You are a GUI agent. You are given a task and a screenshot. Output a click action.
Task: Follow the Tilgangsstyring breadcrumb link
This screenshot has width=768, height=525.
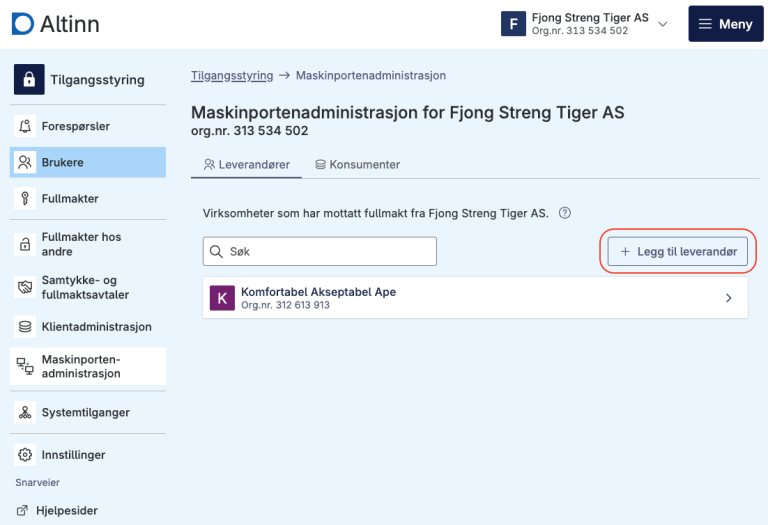(x=232, y=75)
